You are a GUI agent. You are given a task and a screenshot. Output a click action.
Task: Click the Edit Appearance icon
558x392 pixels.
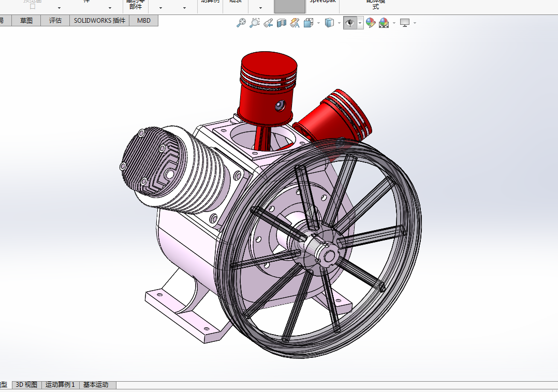pyautogui.click(x=371, y=23)
